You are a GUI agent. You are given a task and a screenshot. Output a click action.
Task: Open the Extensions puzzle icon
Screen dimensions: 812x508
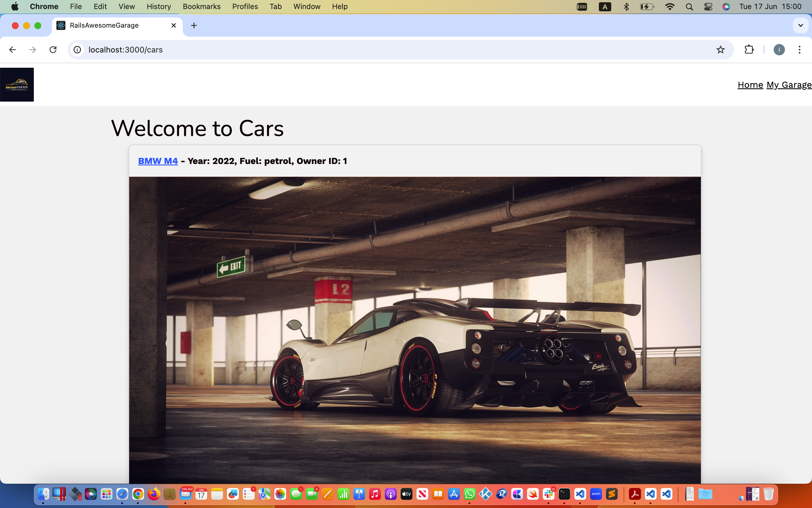[x=749, y=50]
